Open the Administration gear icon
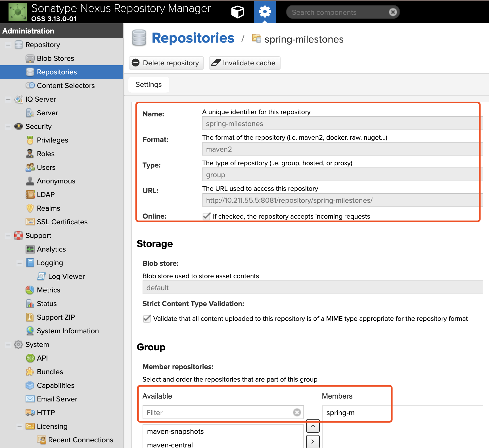Screen dimensions: 489x448 point(265,12)
